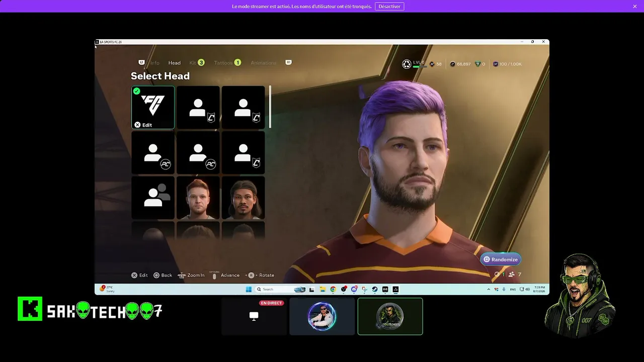Viewport: 644px width, 362px height.
Task: Click the microphone icon in the system tray
Action: click(504, 290)
